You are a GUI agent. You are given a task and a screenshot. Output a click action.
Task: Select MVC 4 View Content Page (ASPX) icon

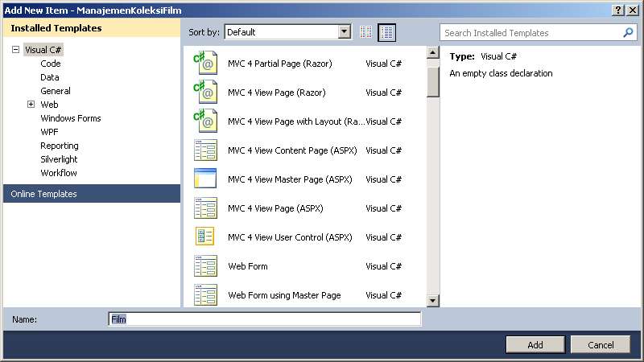205,150
